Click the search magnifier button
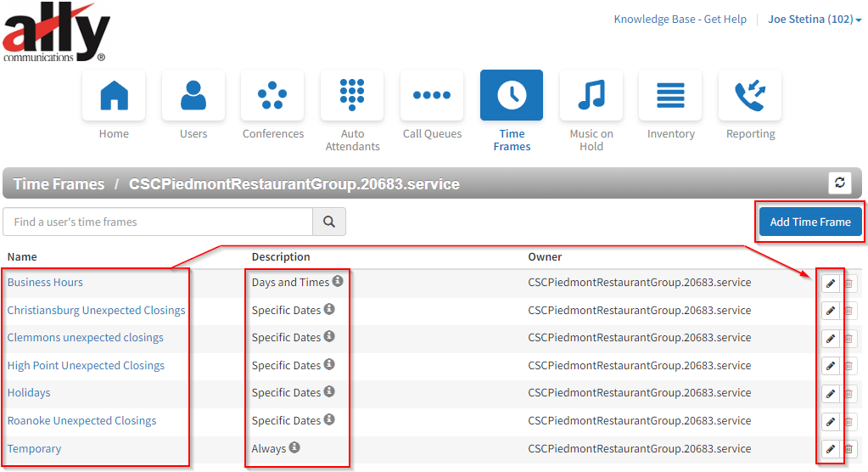Screen dimensions: 868x472 coord(329,222)
